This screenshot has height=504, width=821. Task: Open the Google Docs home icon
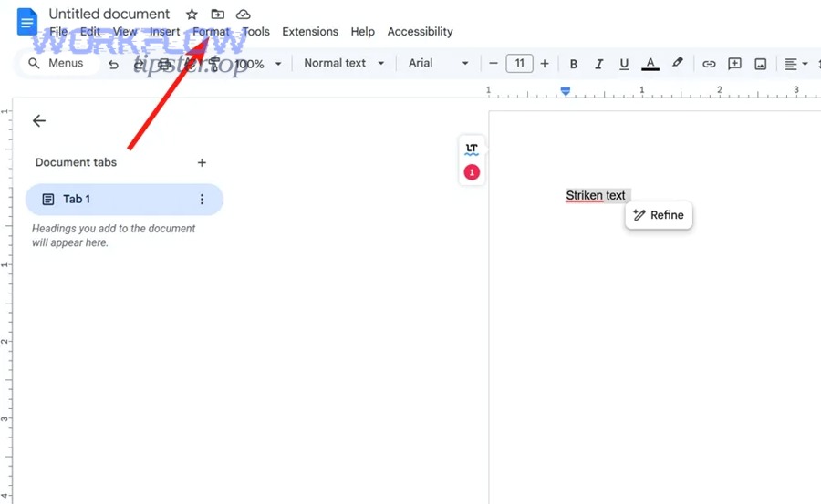(x=27, y=22)
